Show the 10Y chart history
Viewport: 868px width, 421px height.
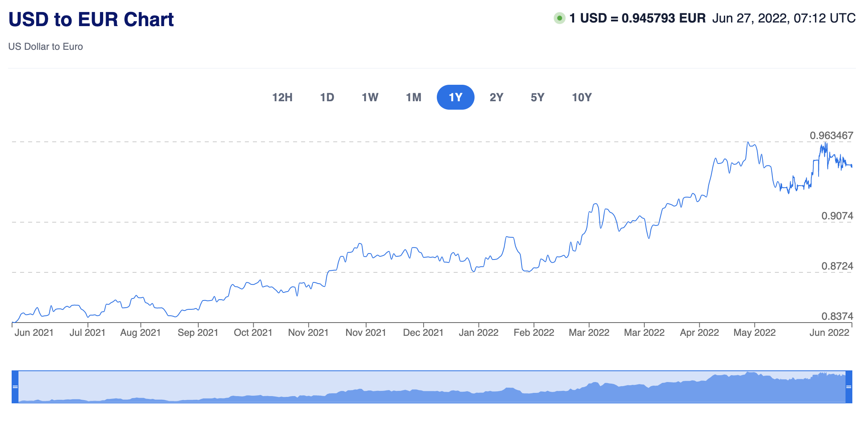[581, 97]
